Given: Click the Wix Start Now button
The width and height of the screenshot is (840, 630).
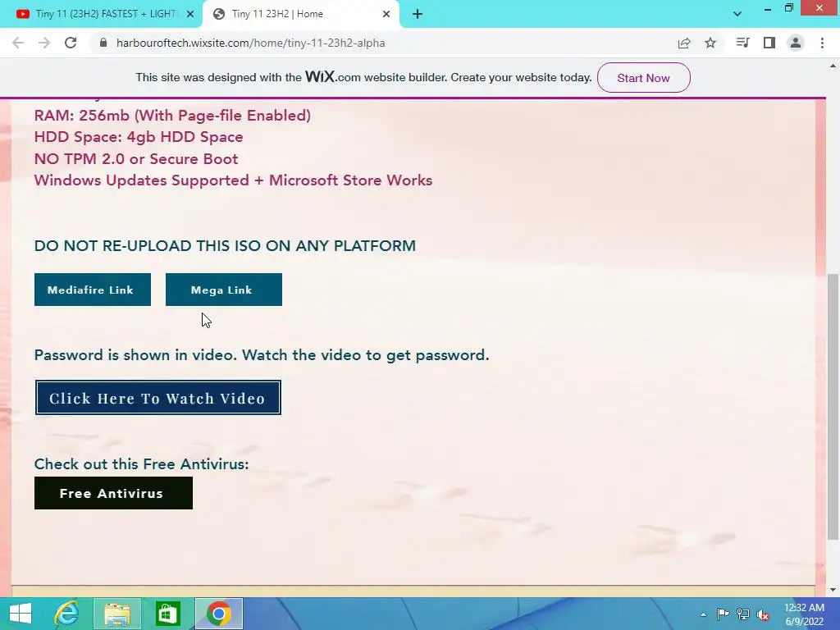Looking at the screenshot, I should (x=643, y=78).
